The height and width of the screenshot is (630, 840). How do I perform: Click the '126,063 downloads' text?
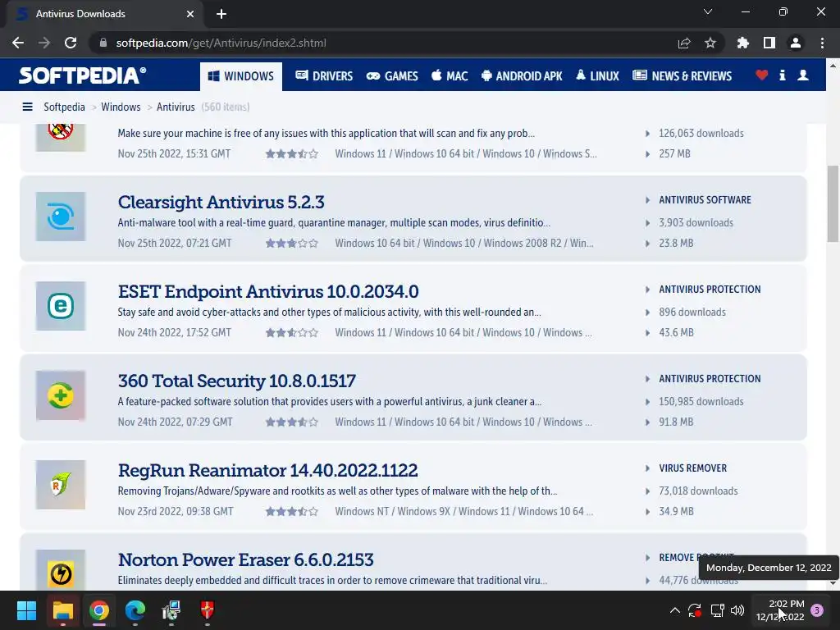701,134
